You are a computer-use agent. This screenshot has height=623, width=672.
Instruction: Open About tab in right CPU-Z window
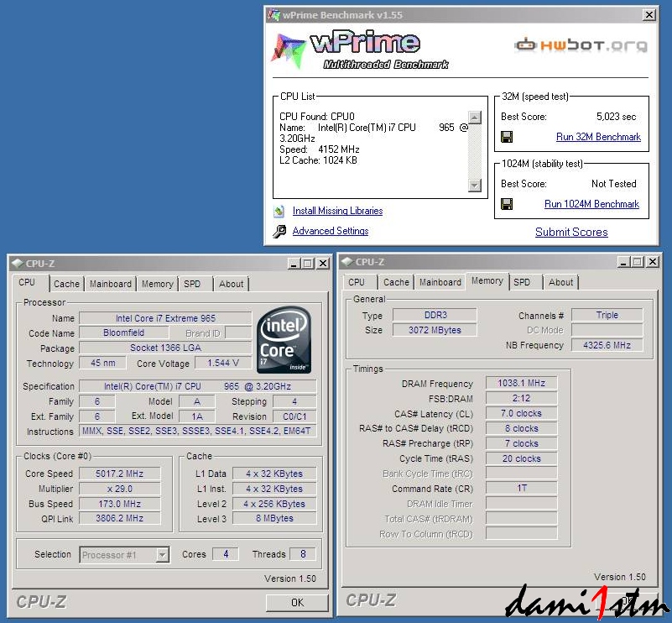coord(560,282)
